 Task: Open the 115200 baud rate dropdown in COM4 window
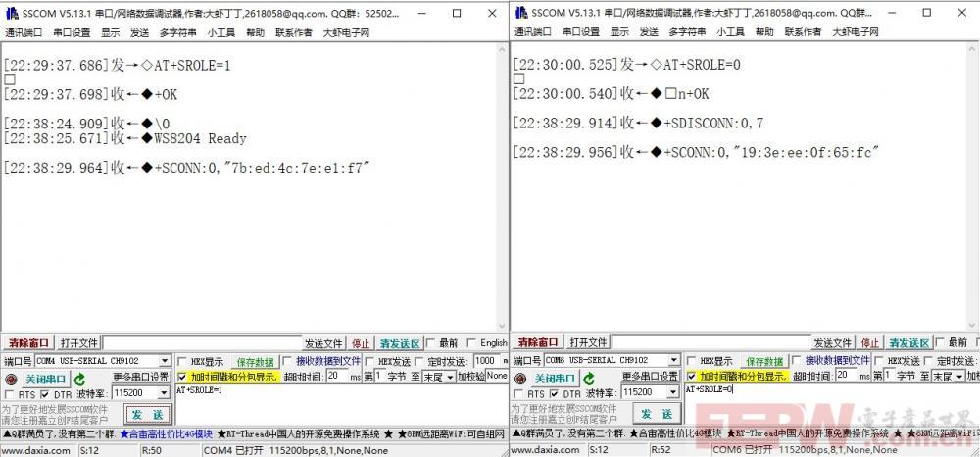click(164, 392)
